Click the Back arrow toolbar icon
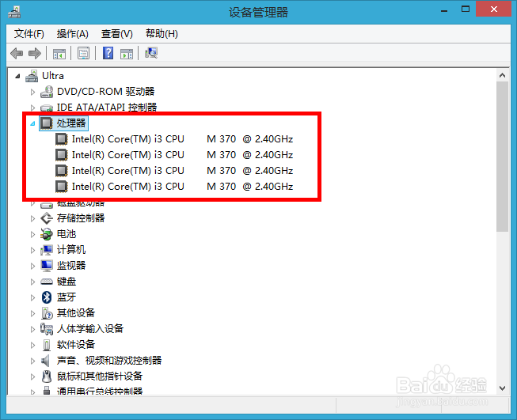Viewport: 517px width, 420px height. [17, 53]
